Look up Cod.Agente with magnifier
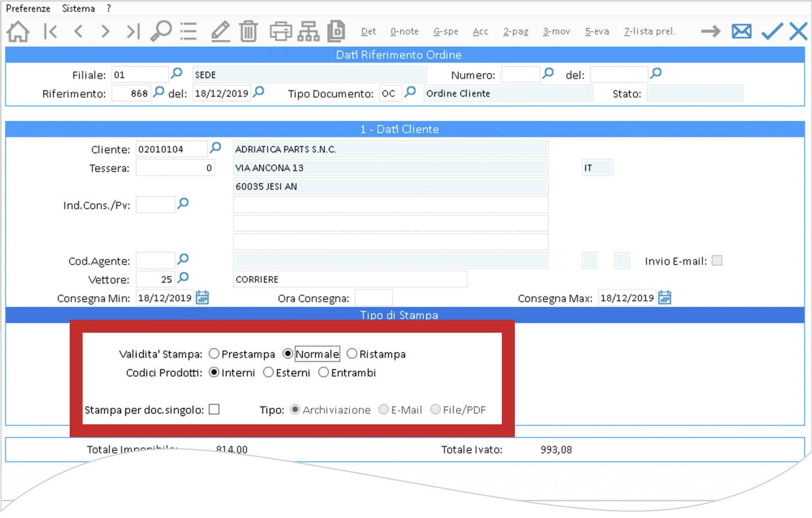Image resolution: width=812 pixels, height=518 pixels. tap(183, 259)
